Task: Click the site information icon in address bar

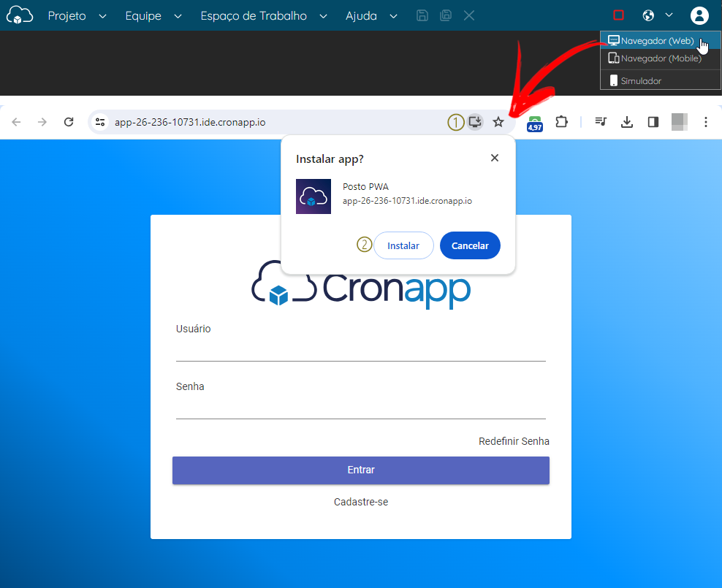Action: click(100, 122)
